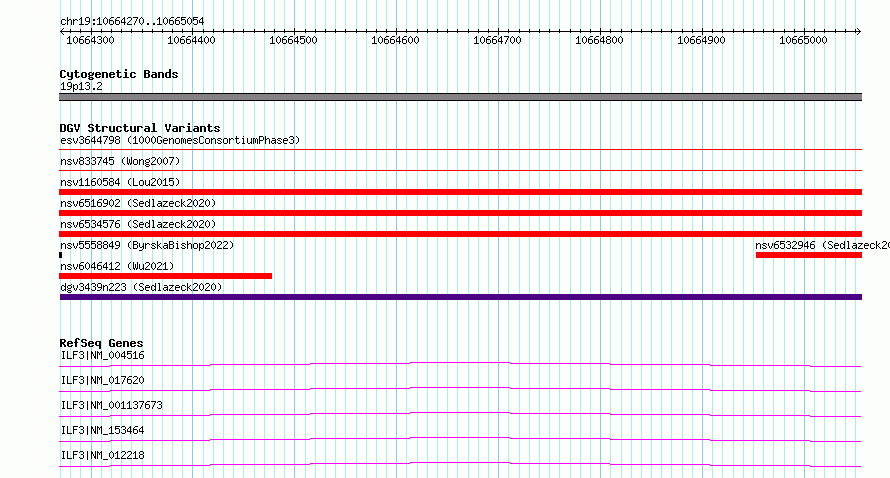Click the thick red bar under nsv1160584
Screen dimensions: 890x478
click(x=460, y=192)
